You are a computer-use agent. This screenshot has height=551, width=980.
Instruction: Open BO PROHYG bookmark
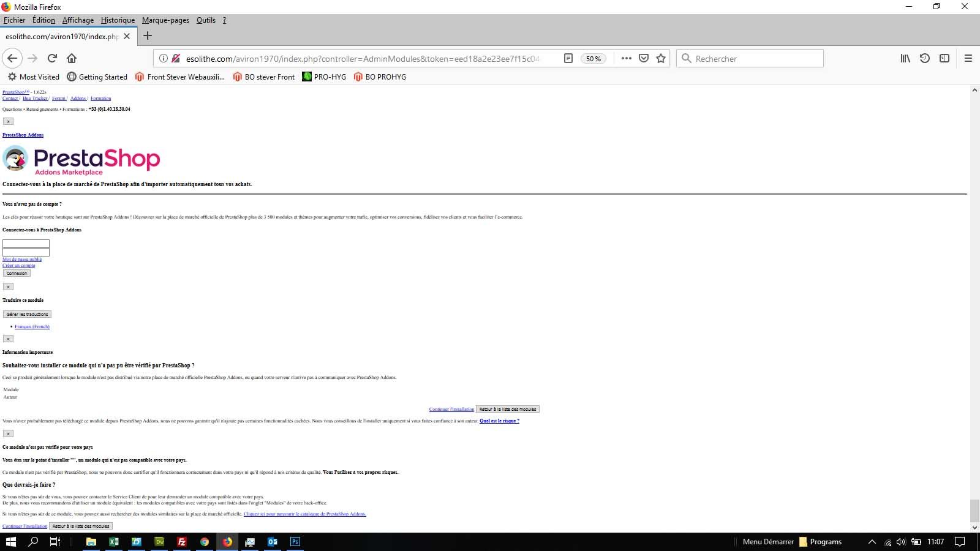[380, 77]
